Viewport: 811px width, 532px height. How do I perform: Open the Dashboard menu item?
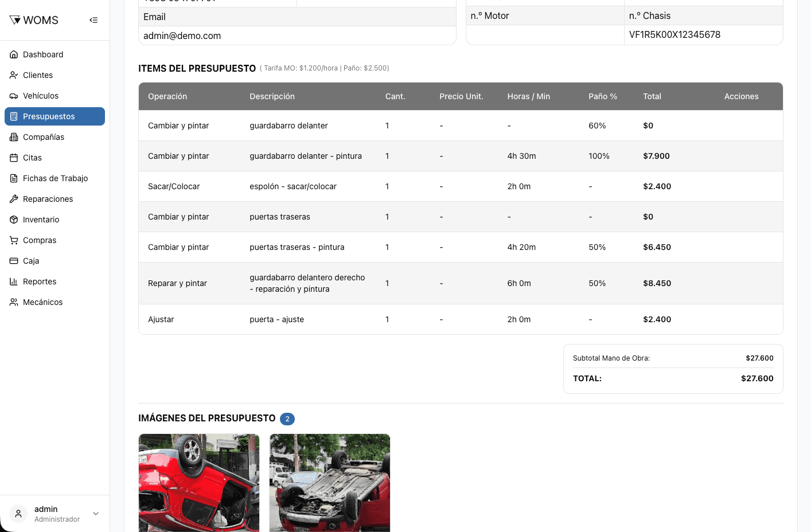(x=54, y=54)
